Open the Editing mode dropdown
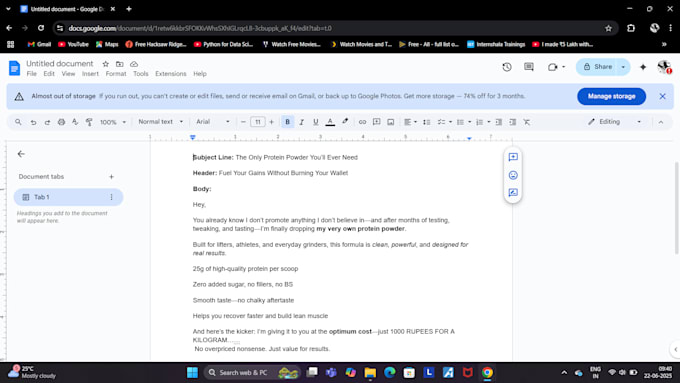This screenshot has width=680, height=383. (x=615, y=122)
